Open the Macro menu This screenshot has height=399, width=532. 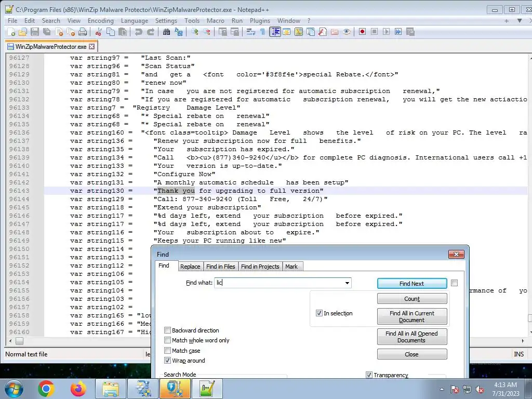point(216,21)
